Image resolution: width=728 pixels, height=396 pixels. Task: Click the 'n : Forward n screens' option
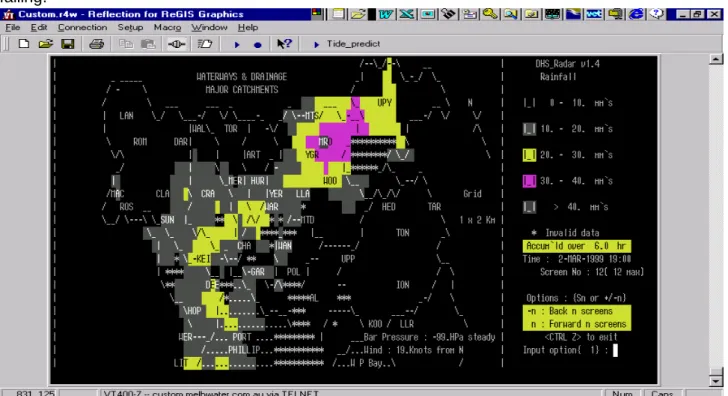pos(577,324)
